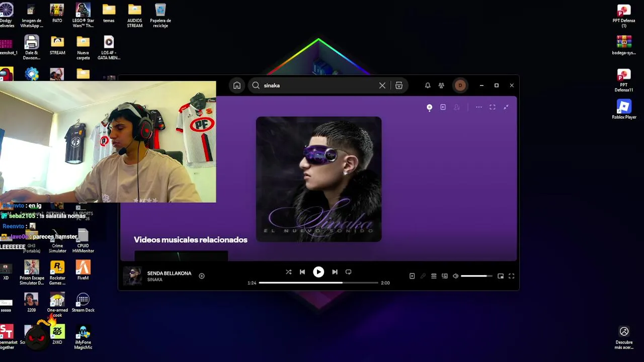Launch Roblox Player from the desktop

[624, 109]
